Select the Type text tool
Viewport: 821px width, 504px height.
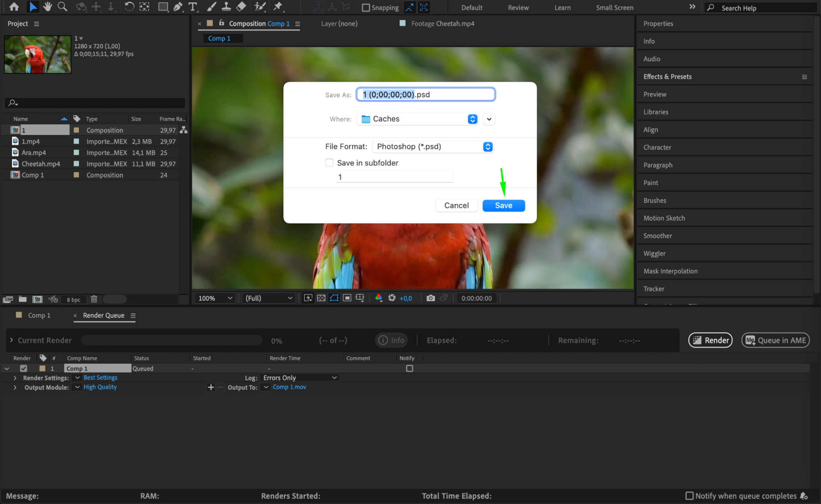pyautogui.click(x=192, y=7)
